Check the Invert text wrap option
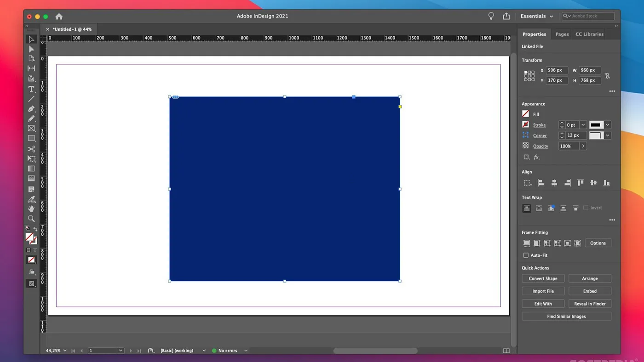644x362 pixels. [586, 208]
